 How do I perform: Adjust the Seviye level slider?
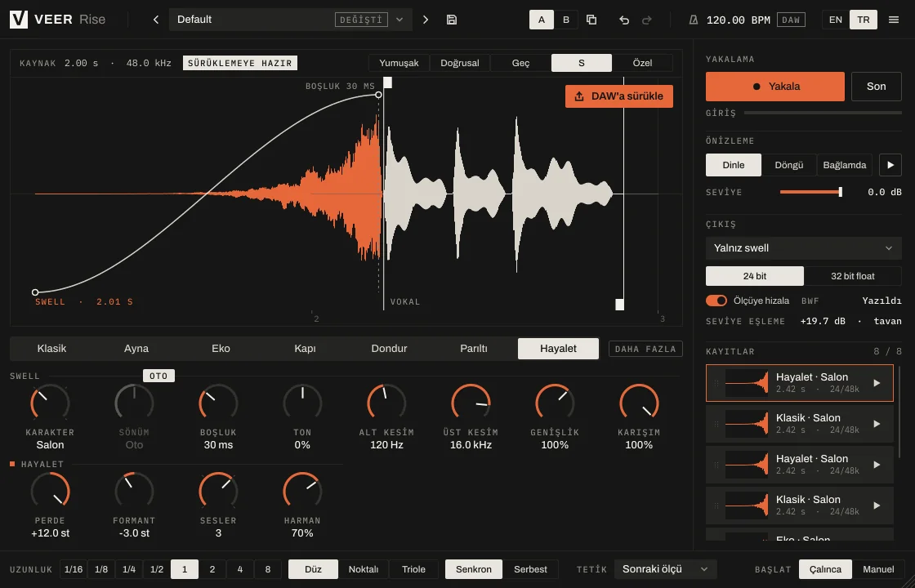[810, 192]
